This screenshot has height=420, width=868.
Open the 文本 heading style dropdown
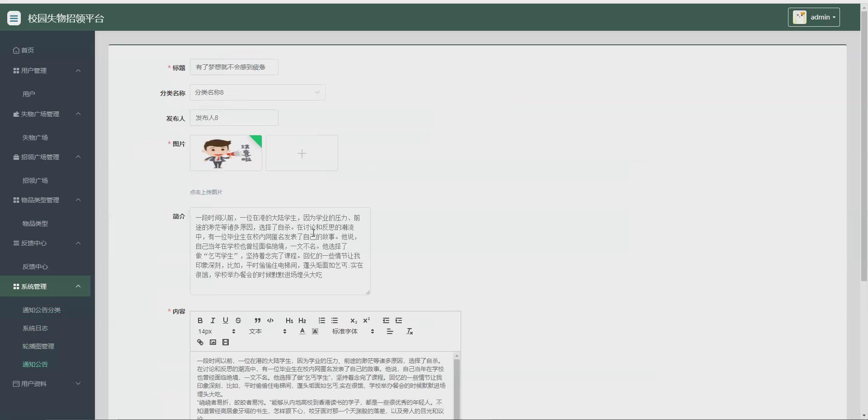coord(268,331)
